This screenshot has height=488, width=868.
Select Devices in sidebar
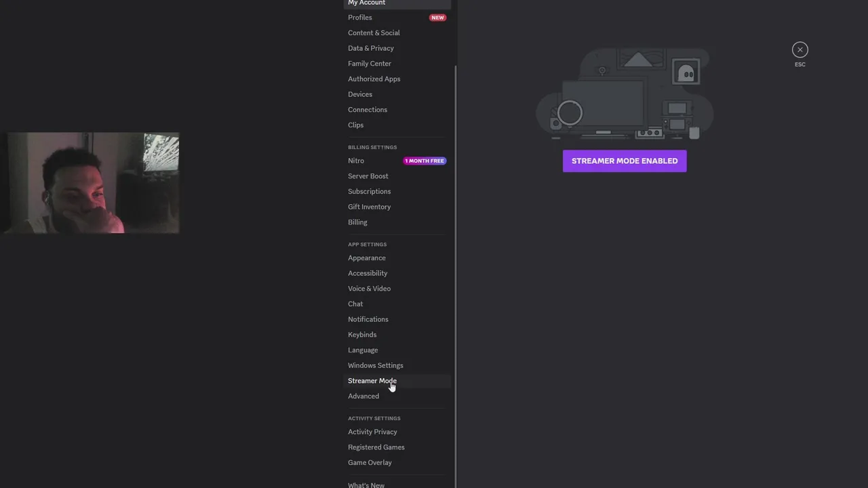coord(397,94)
